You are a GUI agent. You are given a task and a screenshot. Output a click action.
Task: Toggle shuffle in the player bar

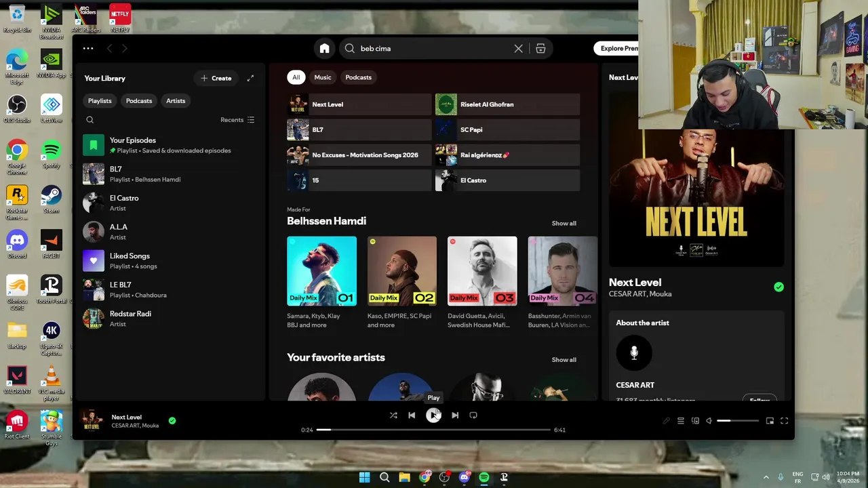click(x=393, y=415)
